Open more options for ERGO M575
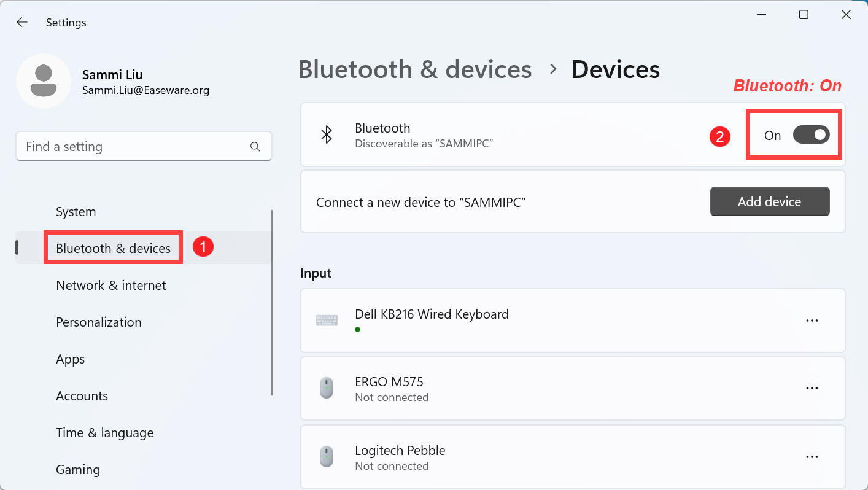Image resolution: width=868 pixels, height=490 pixels. click(x=812, y=387)
